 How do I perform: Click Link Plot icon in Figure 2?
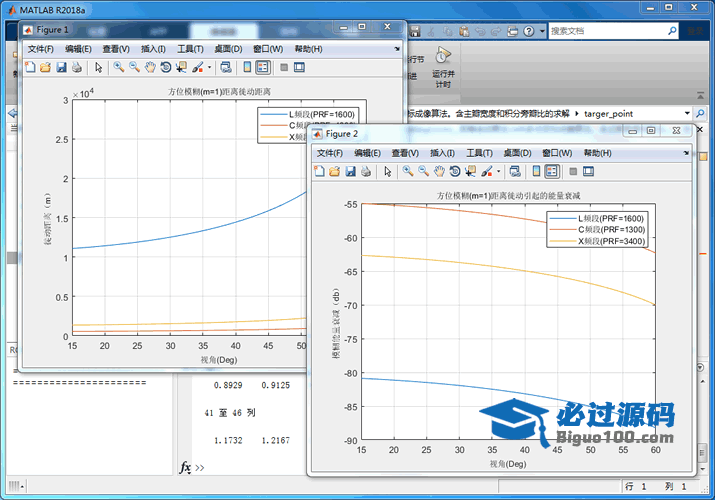click(x=515, y=171)
